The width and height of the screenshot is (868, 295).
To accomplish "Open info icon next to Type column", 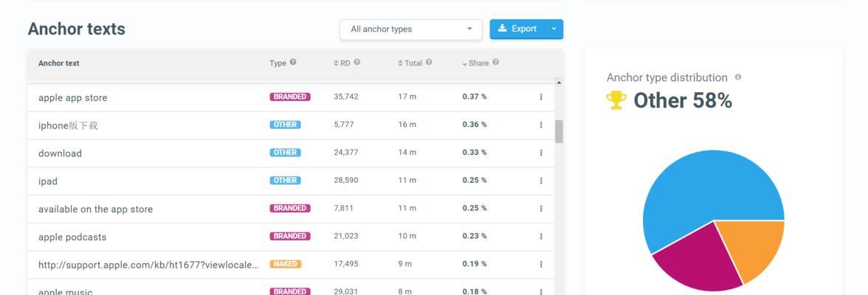I will pyautogui.click(x=293, y=62).
